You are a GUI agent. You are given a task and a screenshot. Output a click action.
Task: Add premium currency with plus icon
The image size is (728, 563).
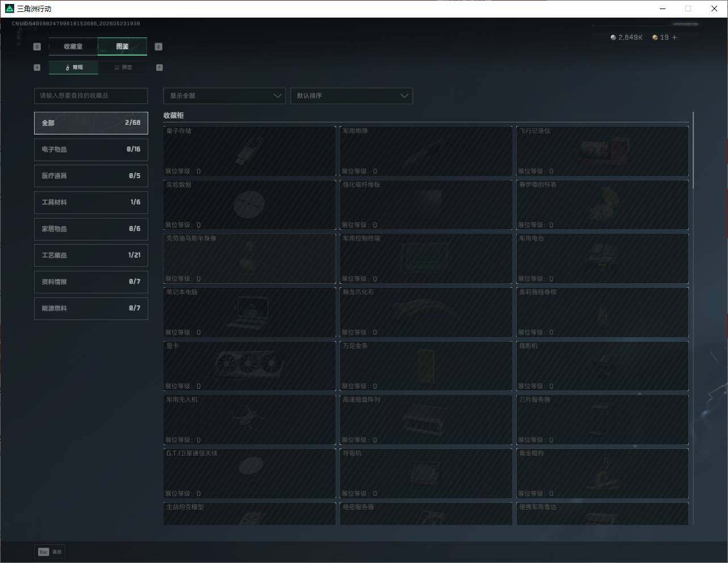(x=675, y=37)
